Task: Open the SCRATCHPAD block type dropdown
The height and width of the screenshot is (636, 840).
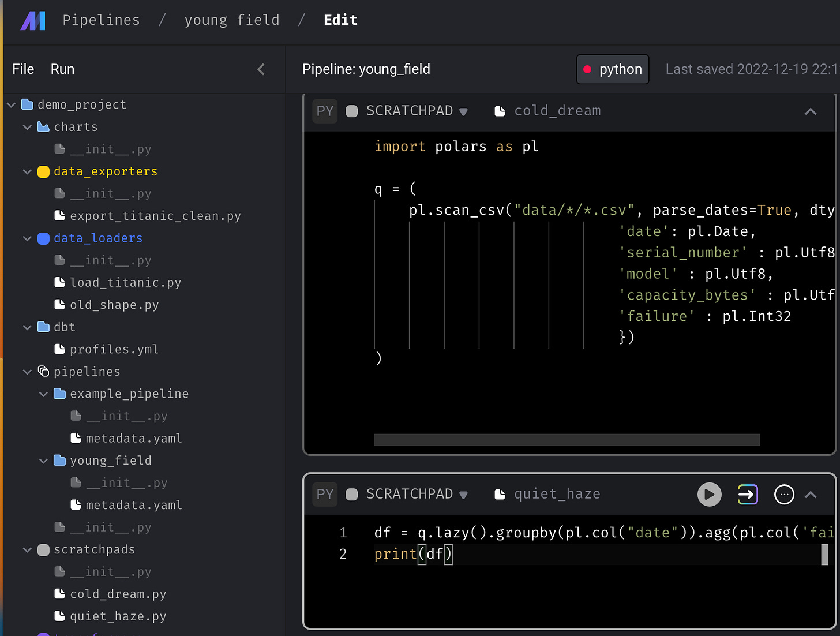Action: pyautogui.click(x=464, y=111)
